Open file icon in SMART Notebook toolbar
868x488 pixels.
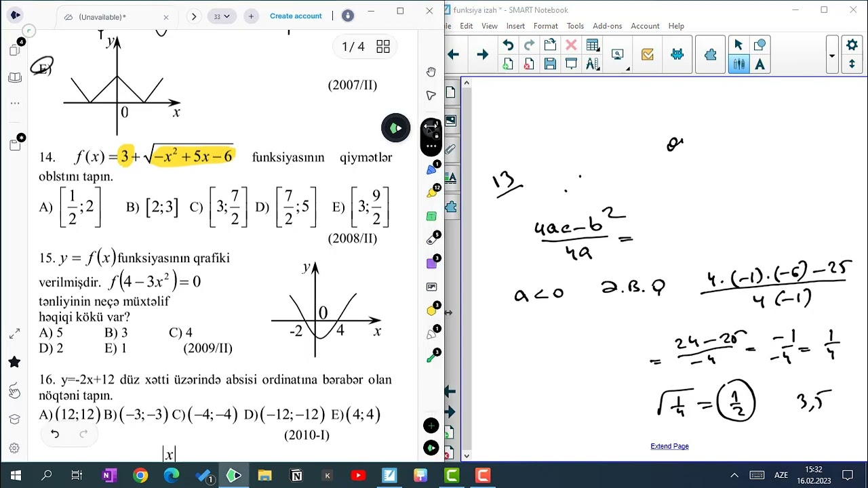pyautogui.click(x=550, y=45)
